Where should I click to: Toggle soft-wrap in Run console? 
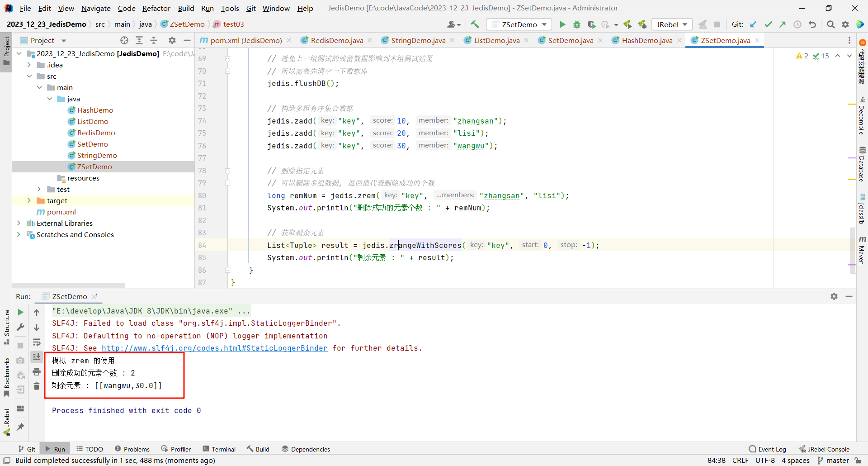click(37, 342)
